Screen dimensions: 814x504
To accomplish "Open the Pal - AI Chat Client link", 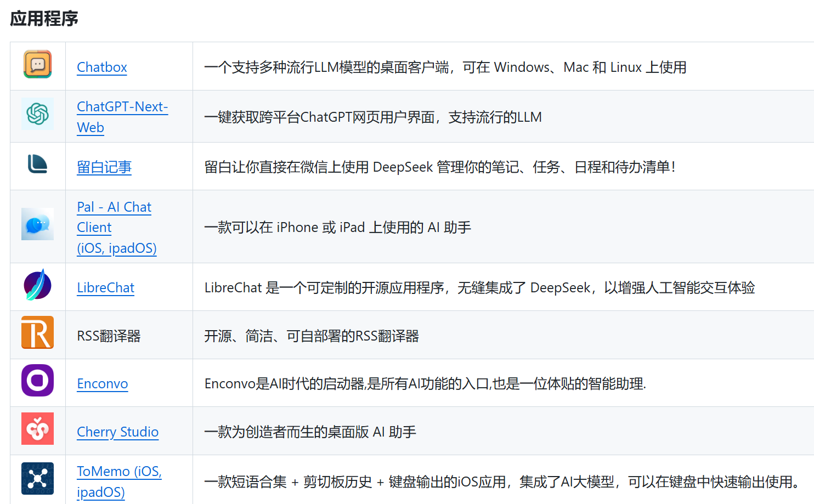I will [x=117, y=228].
